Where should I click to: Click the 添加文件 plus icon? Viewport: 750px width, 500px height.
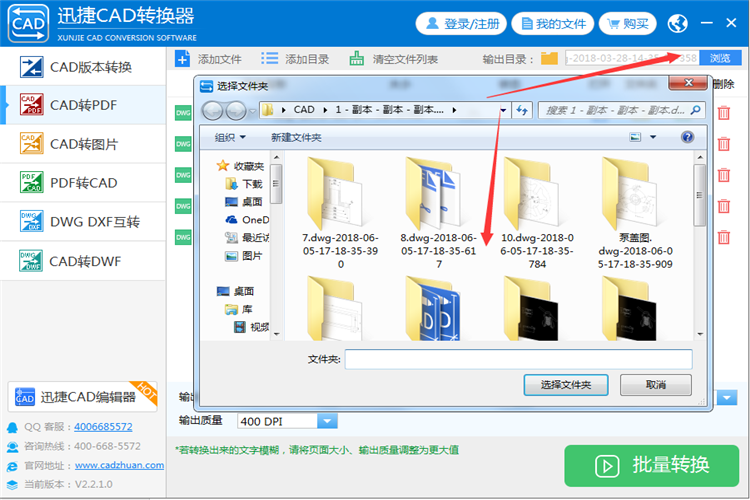click(x=182, y=59)
